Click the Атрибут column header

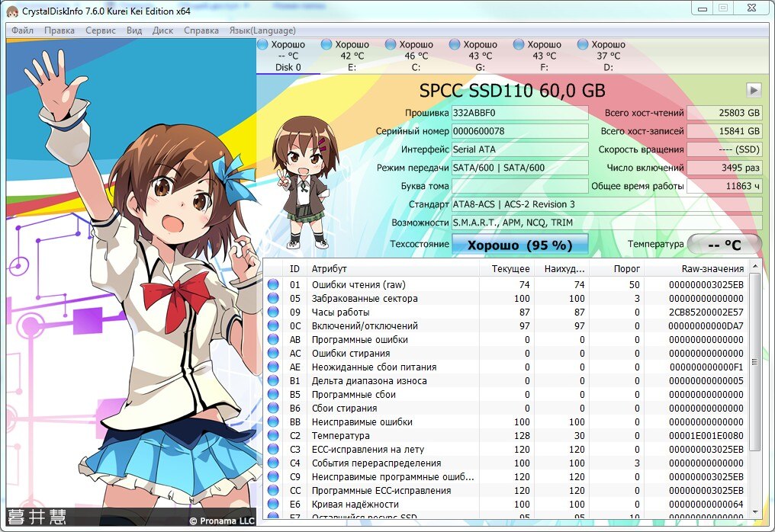393,269
